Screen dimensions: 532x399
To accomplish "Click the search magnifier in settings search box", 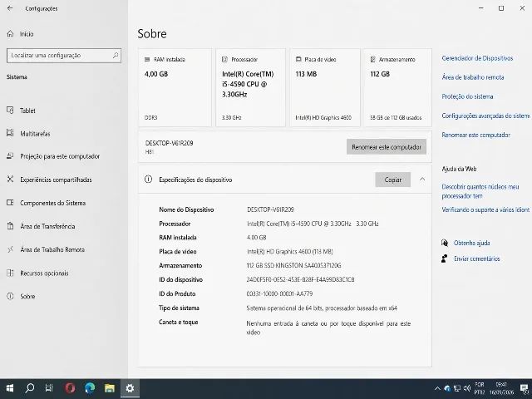I will click(116, 56).
